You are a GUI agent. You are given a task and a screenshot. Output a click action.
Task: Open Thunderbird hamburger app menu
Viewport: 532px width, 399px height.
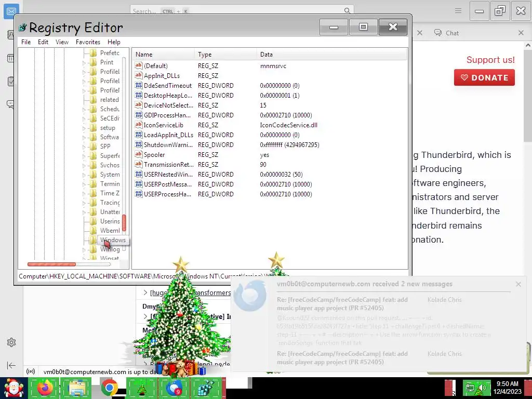click(x=458, y=11)
